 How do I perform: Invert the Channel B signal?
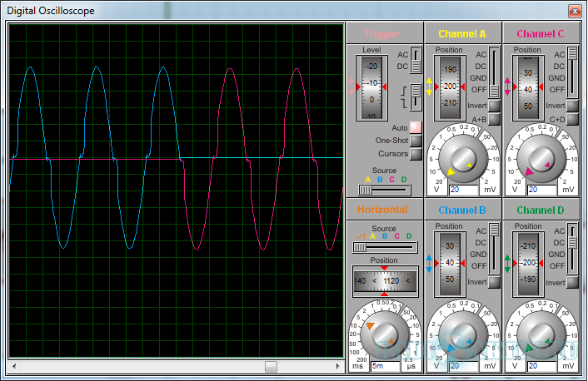click(x=494, y=282)
